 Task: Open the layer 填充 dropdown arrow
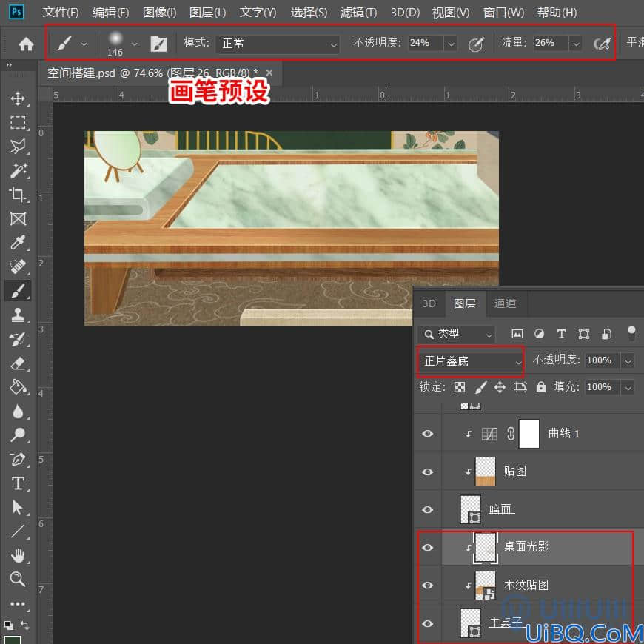click(628, 387)
